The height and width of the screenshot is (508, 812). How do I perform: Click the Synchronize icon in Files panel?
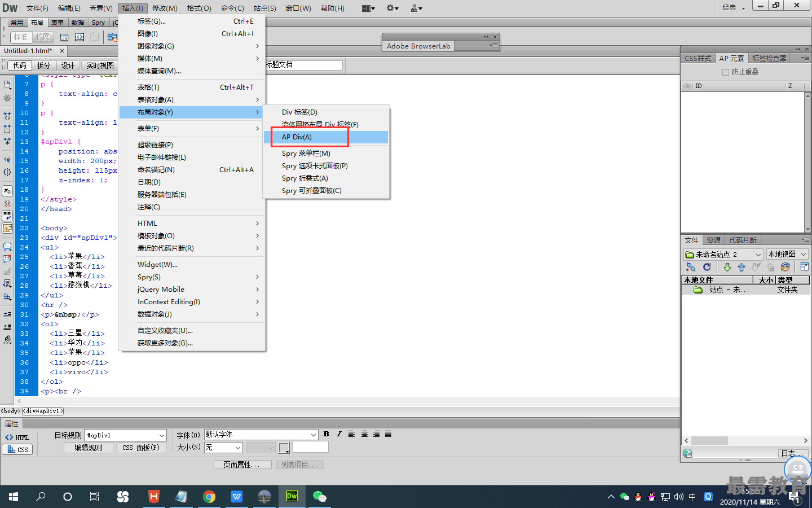tap(785, 267)
